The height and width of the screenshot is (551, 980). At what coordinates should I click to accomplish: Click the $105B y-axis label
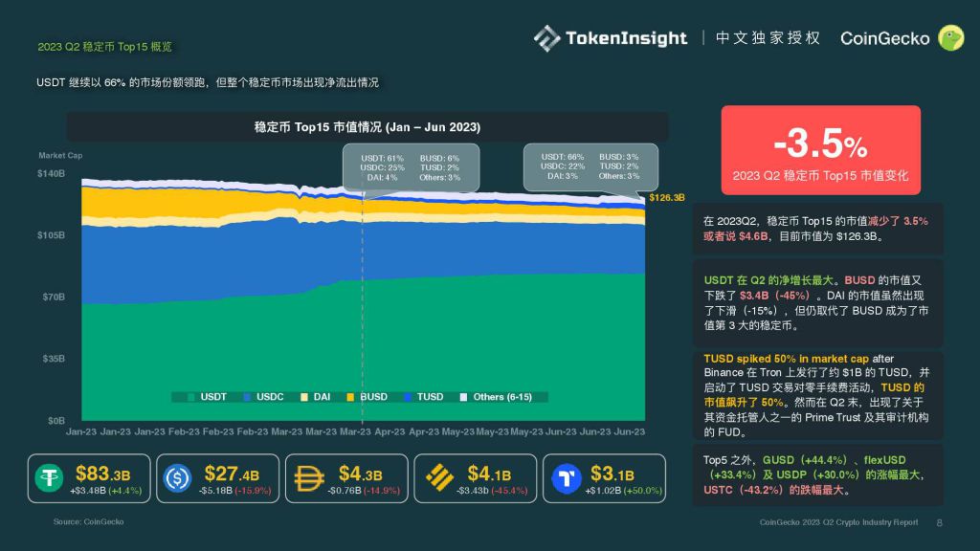click(x=52, y=235)
